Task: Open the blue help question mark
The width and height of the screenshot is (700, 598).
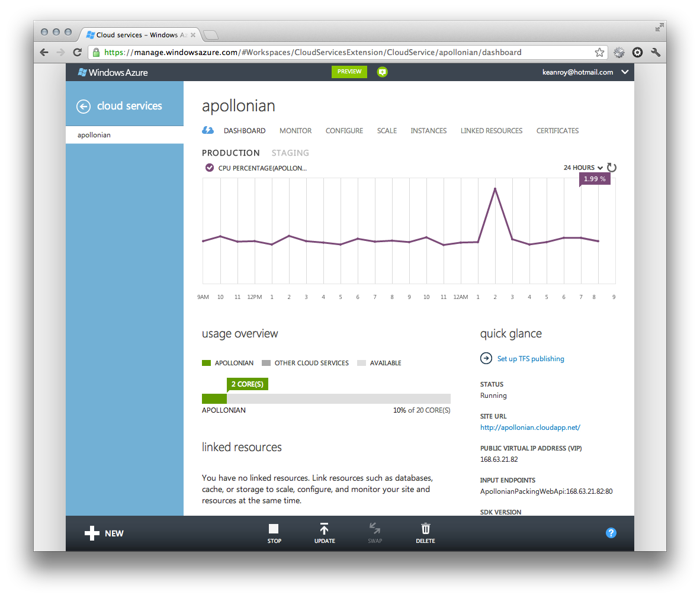Action: (611, 533)
